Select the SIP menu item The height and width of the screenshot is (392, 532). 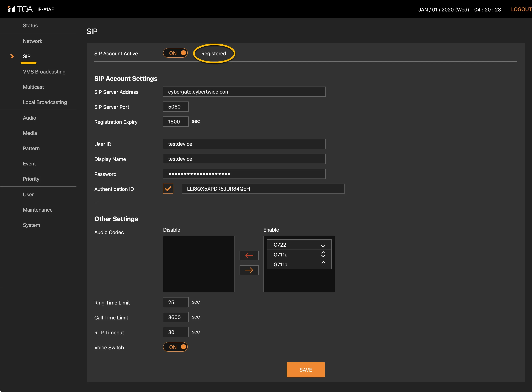[x=27, y=56]
